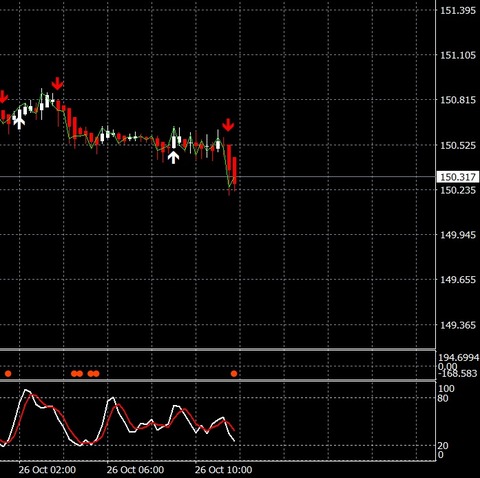
Task: Click the horizontal current price line on the chart
Action: coord(218,177)
